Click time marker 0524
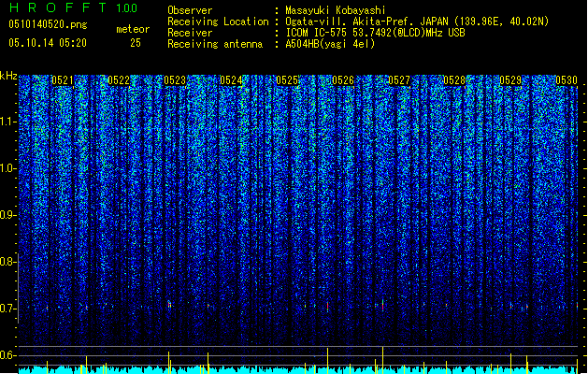 (231, 80)
